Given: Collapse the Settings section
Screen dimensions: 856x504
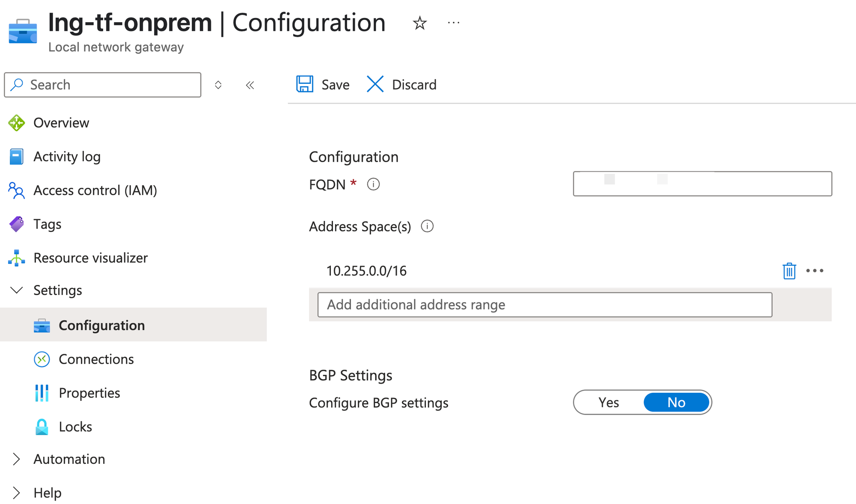Looking at the screenshot, I should click(x=17, y=291).
